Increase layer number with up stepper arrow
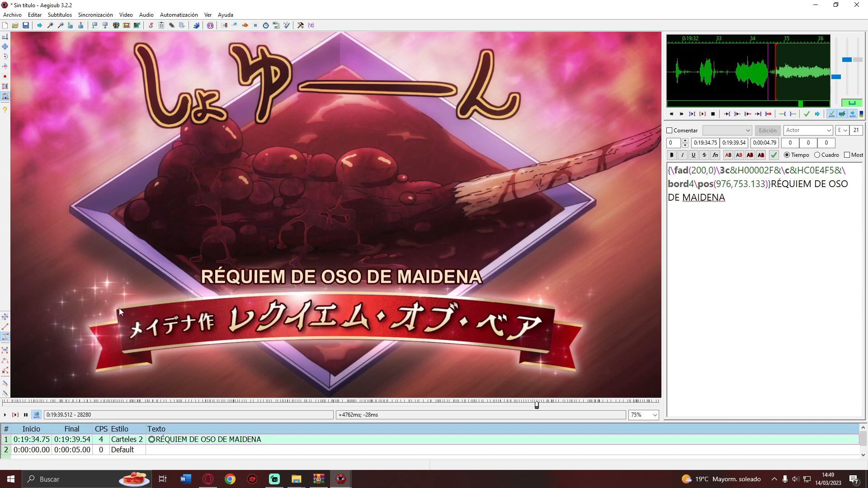This screenshot has width=868, height=488. (685, 141)
